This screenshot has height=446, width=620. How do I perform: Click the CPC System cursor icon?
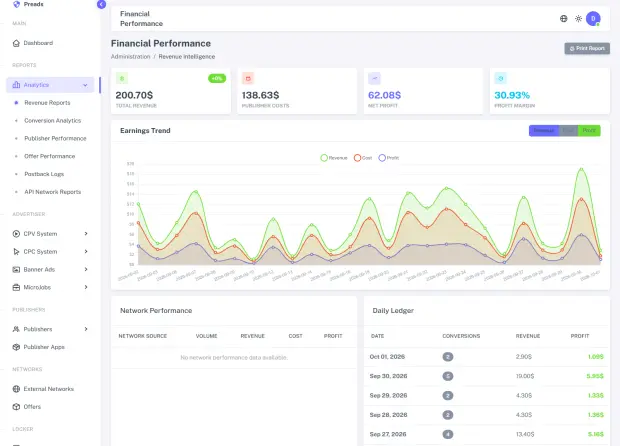[16, 251]
